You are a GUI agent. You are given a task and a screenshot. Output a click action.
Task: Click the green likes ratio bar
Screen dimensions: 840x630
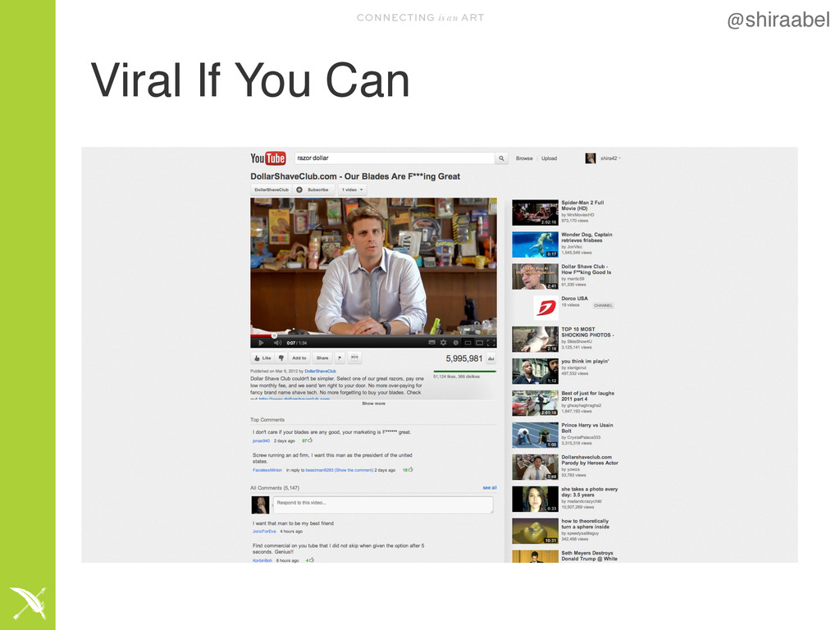[465, 372]
